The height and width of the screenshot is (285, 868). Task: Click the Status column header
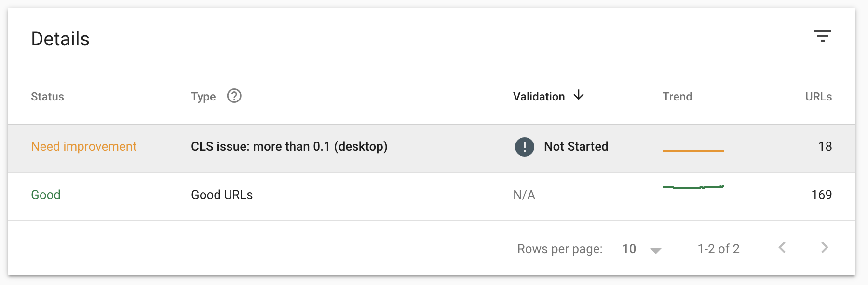pyautogui.click(x=48, y=96)
